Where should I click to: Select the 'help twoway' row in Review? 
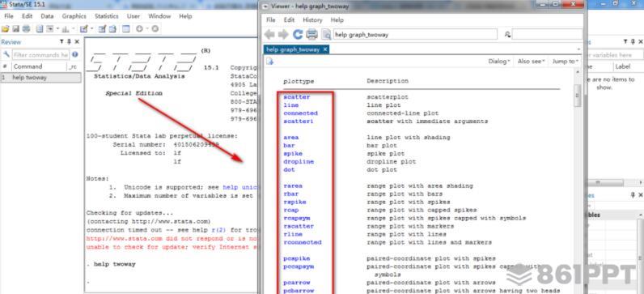pos(40,77)
